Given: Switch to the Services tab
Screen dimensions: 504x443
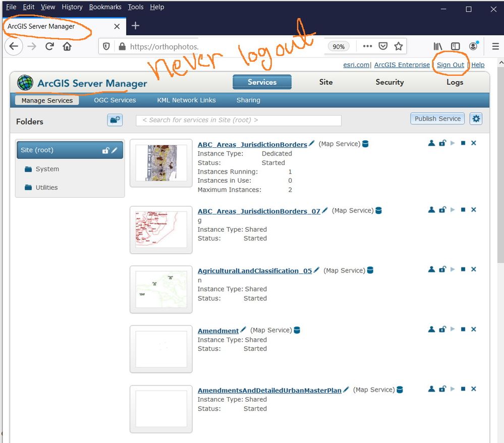Looking at the screenshot, I should [262, 82].
